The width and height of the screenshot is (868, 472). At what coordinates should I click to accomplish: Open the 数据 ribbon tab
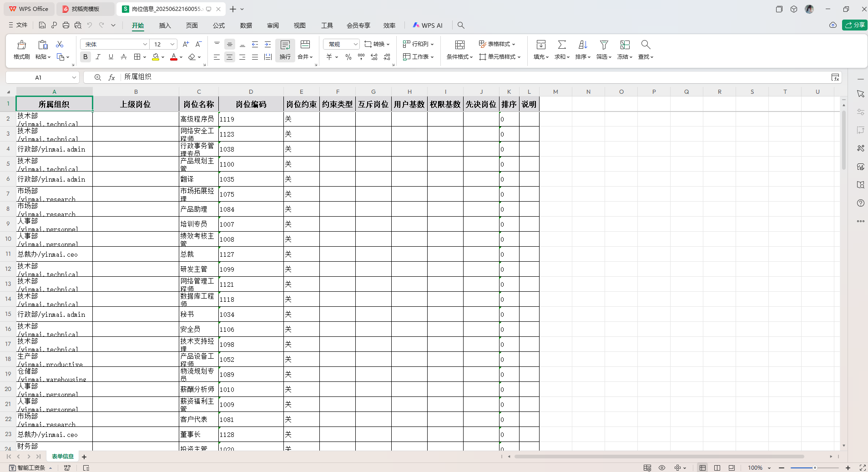coord(246,25)
